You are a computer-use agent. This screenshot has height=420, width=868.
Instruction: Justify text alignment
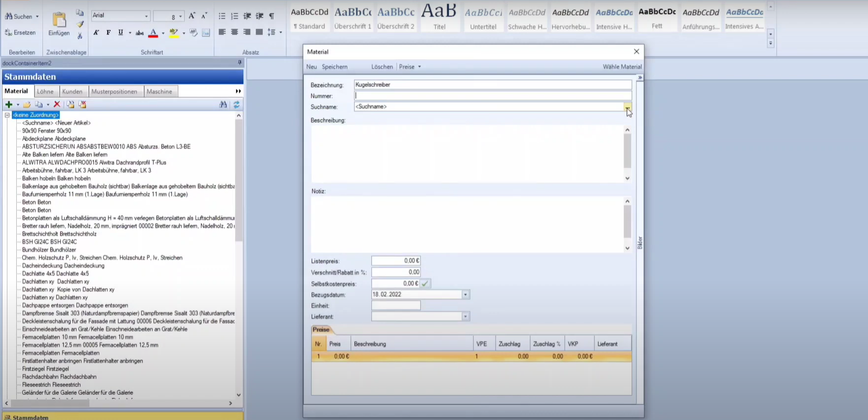coord(259,32)
